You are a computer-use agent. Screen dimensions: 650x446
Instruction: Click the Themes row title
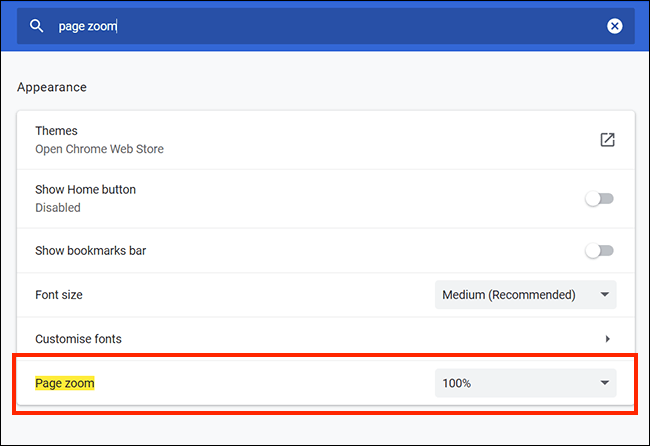[56, 131]
